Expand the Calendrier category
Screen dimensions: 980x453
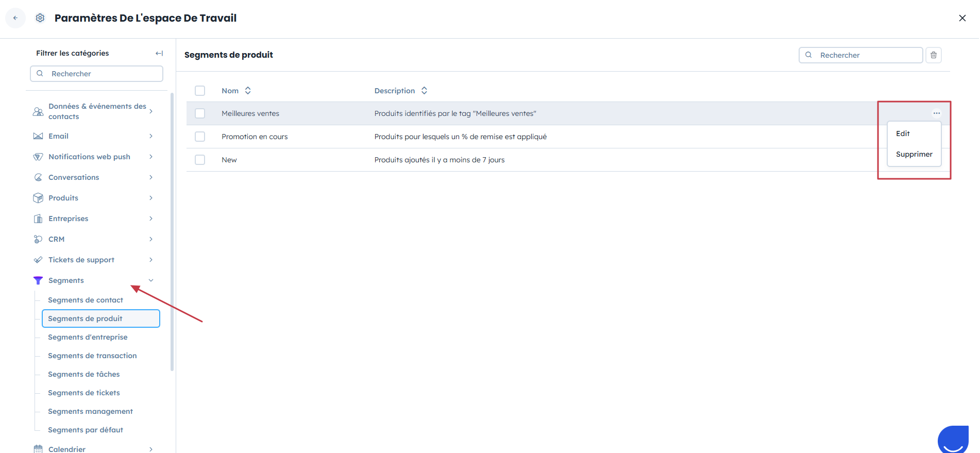click(x=151, y=449)
